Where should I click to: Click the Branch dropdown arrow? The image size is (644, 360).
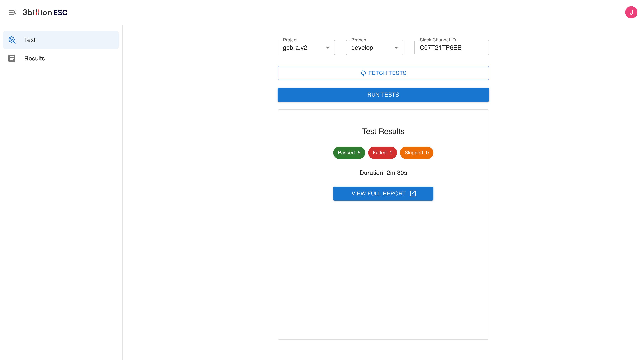coord(396,48)
